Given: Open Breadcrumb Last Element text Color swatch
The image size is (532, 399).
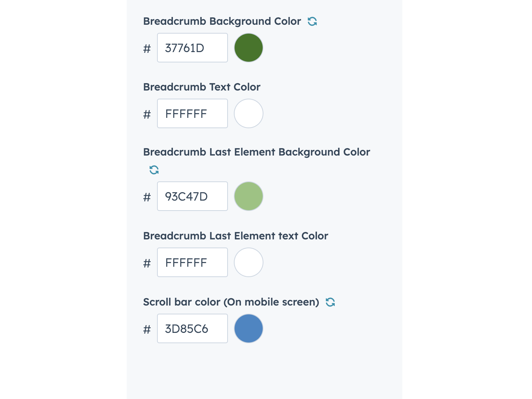Looking at the screenshot, I should click(x=249, y=262).
